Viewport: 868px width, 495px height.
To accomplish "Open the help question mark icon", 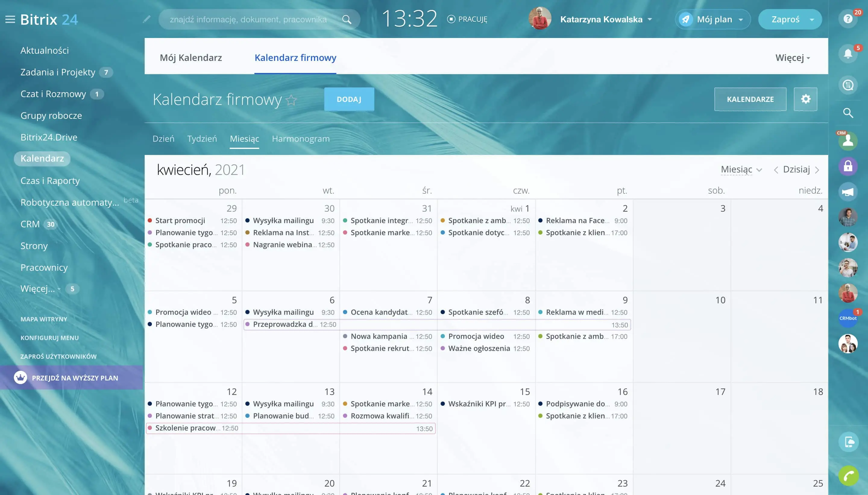I will click(x=848, y=19).
